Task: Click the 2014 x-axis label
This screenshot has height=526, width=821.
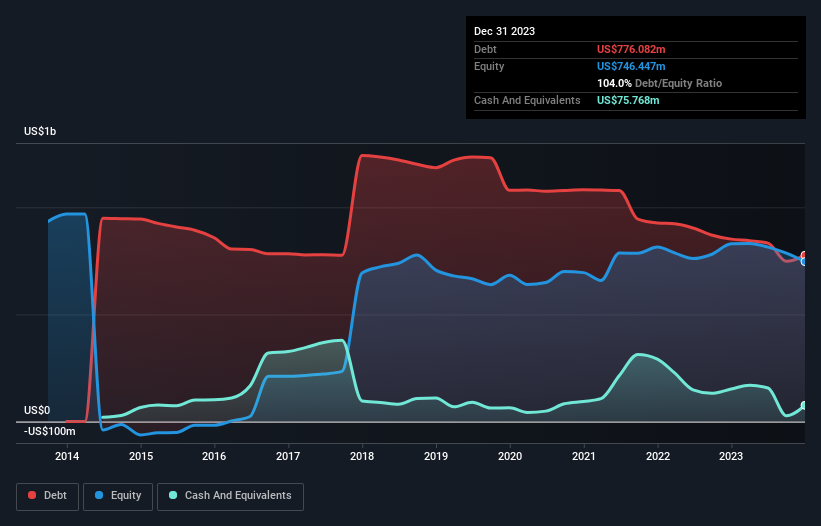Action: [x=67, y=456]
